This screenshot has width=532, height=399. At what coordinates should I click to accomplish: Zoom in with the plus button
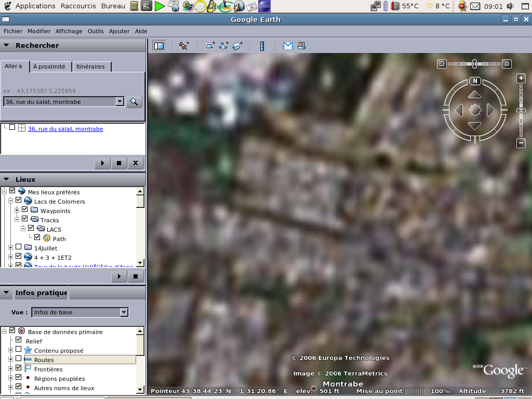pos(521,78)
